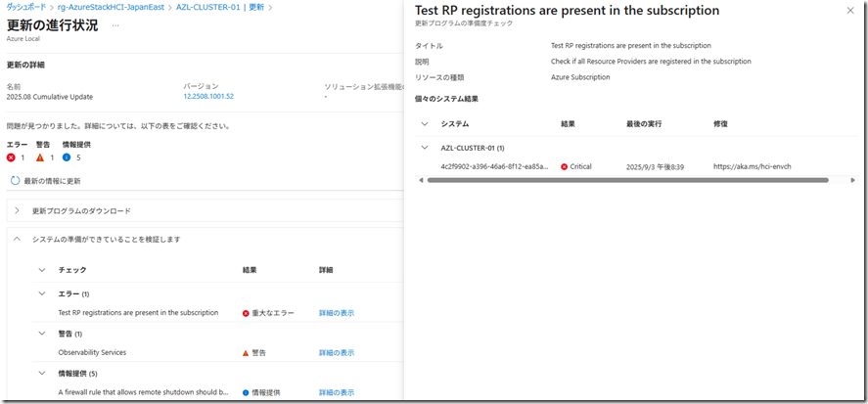Click the 詳細 column header in checks table
This screenshot has width=868, height=404.
326,270
